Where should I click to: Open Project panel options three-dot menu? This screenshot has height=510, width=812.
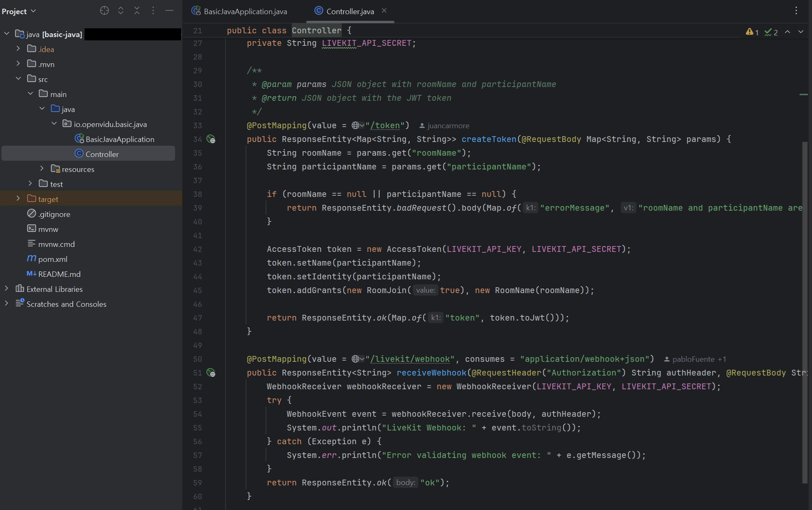pos(153,11)
